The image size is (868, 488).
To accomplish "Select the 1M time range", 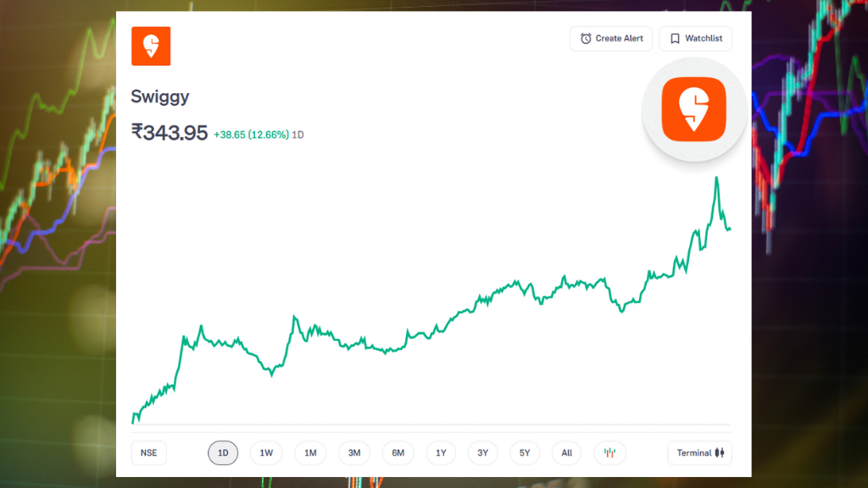I will [x=310, y=453].
